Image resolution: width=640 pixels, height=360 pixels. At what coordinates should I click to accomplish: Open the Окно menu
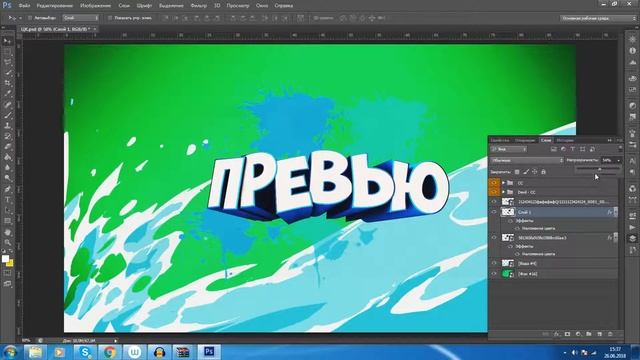[x=262, y=6]
